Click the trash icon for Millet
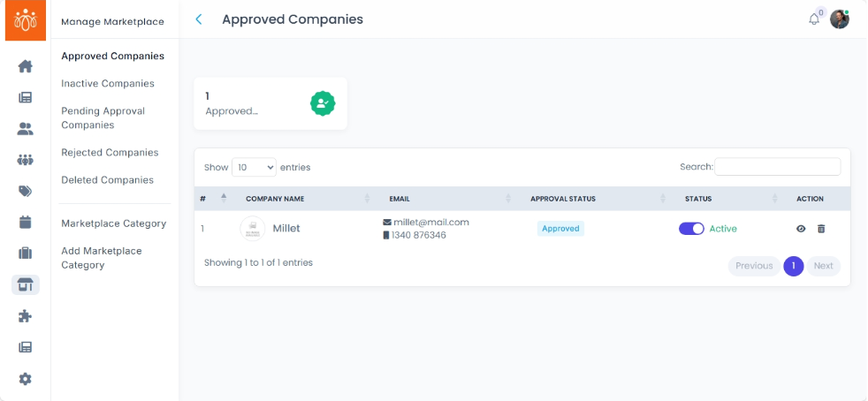 pyautogui.click(x=821, y=229)
